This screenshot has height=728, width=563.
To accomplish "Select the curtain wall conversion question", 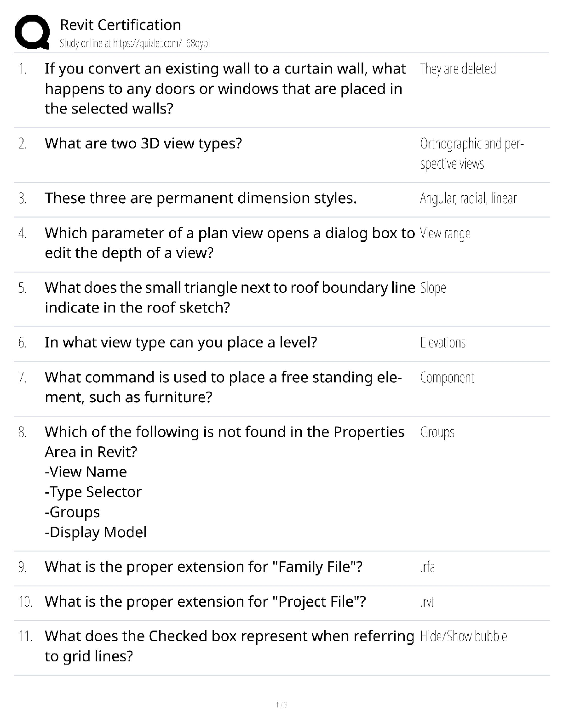I will pyautogui.click(x=225, y=88).
